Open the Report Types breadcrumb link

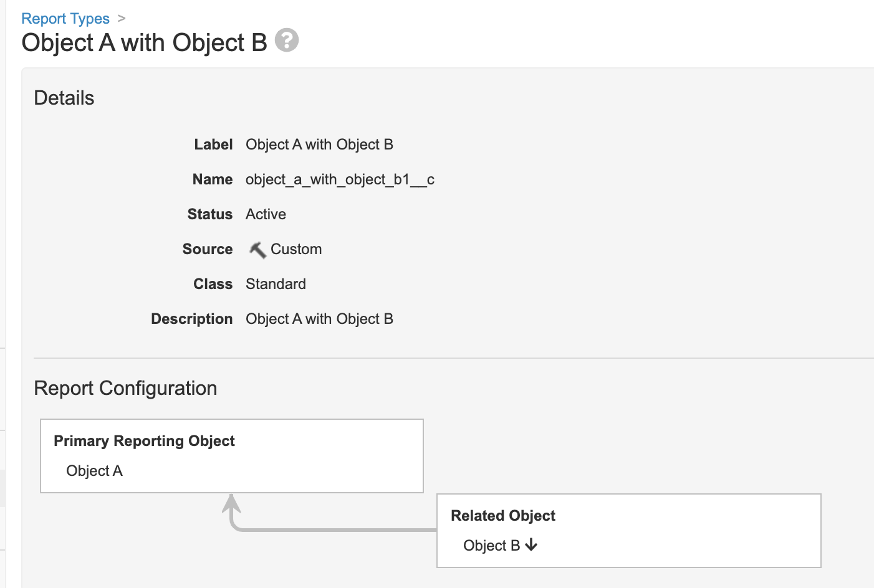click(x=65, y=19)
